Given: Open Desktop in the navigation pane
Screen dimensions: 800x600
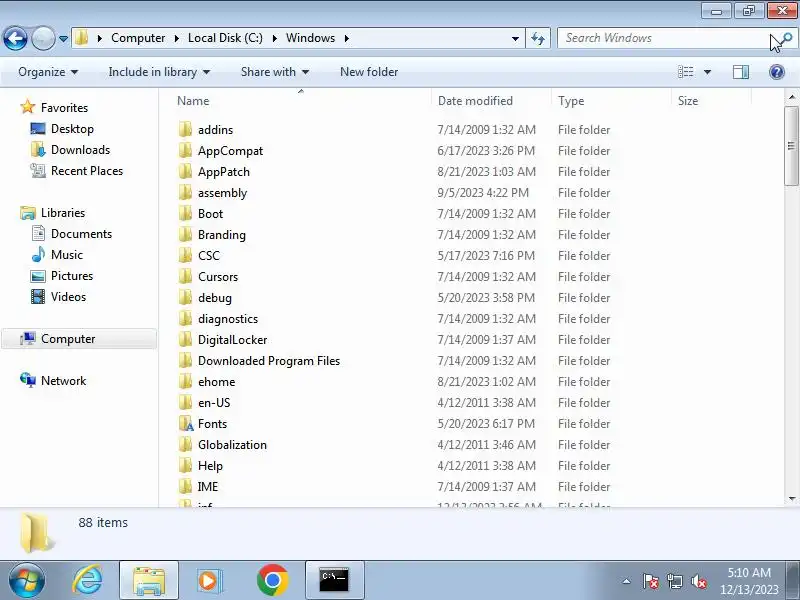Looking at the screenshot, I should (x=72, y=129).
